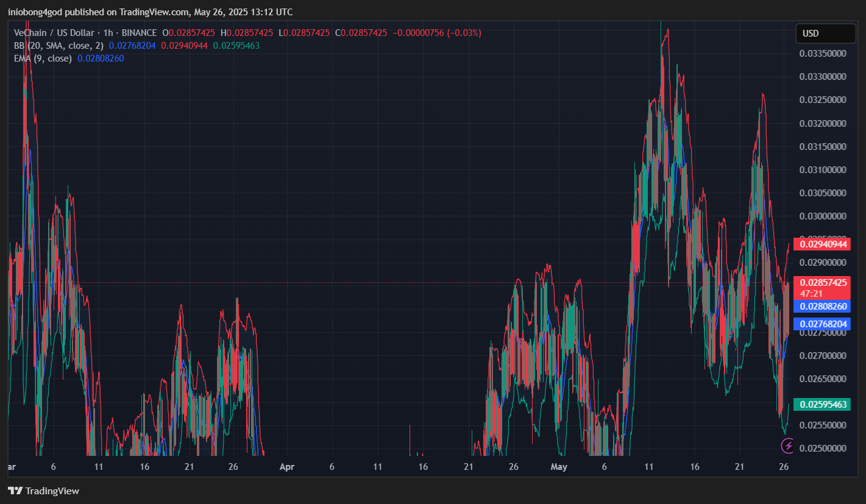Click the blue 0.02768204 BB basis axis tag
The height and width of the screenshot is (504, 866).
[x=823, y=324]
